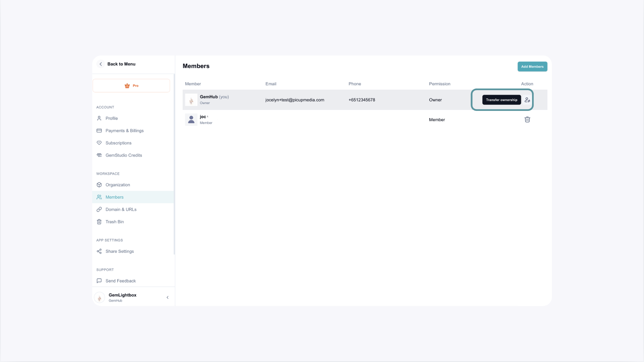Click the Add Members button

[x=532, y=67]
